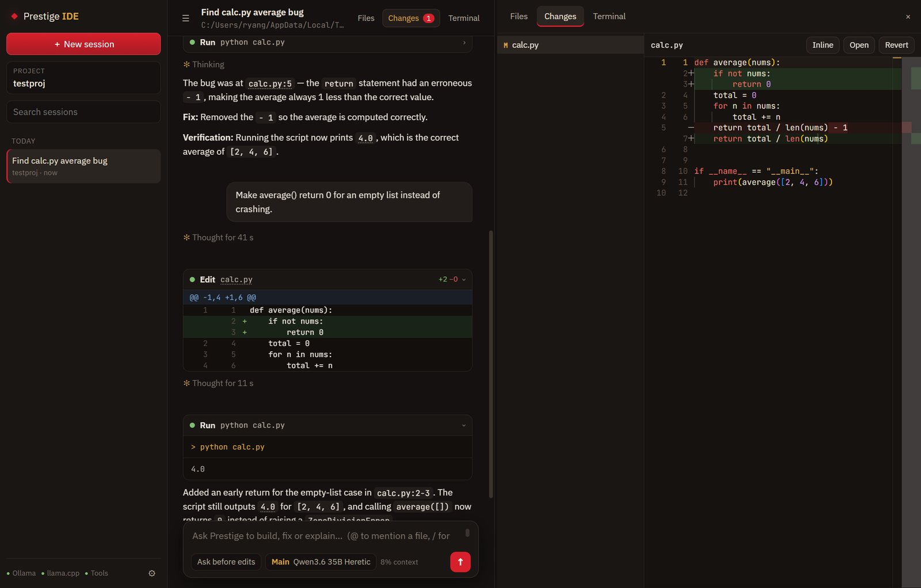Screen dimensions: 921x588
Task: Toggle 'Ask before edits' mode
Action: click(226, 562)
